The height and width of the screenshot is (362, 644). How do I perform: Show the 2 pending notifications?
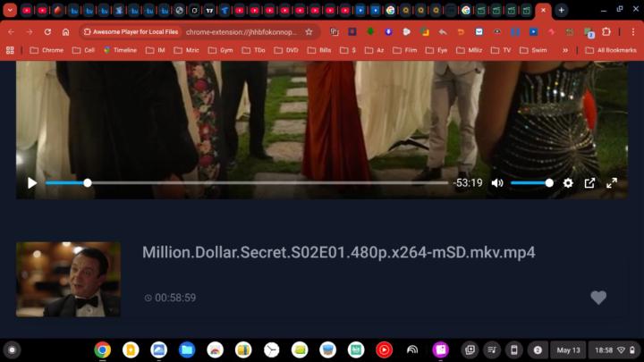pos(538,350)
